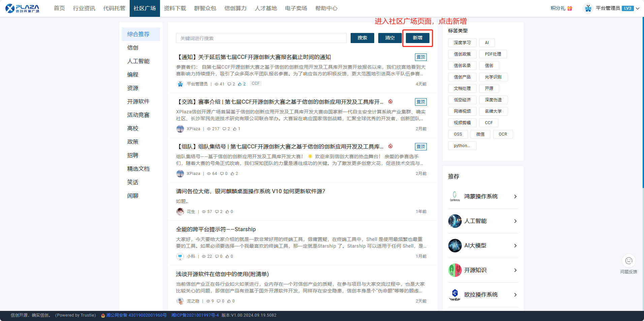Expand the user account dropdown arrow

coord(638,8)
